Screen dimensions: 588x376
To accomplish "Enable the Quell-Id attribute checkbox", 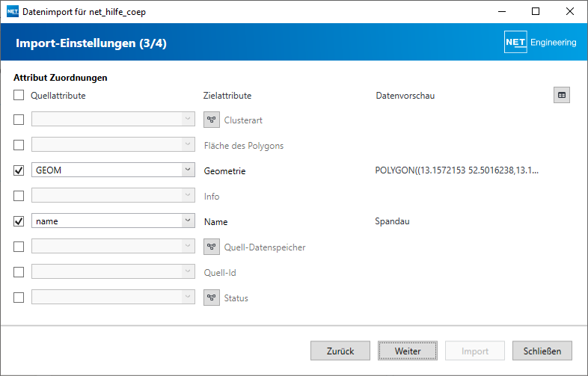I will (19, 272).
